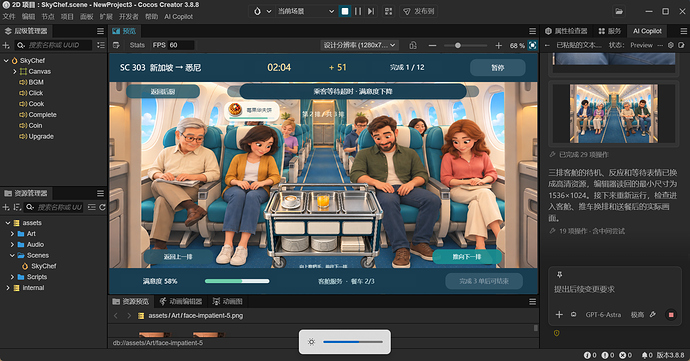690x361 pixels.
Task: Open the design resolution dropdown
Action: tap(359, 45)
